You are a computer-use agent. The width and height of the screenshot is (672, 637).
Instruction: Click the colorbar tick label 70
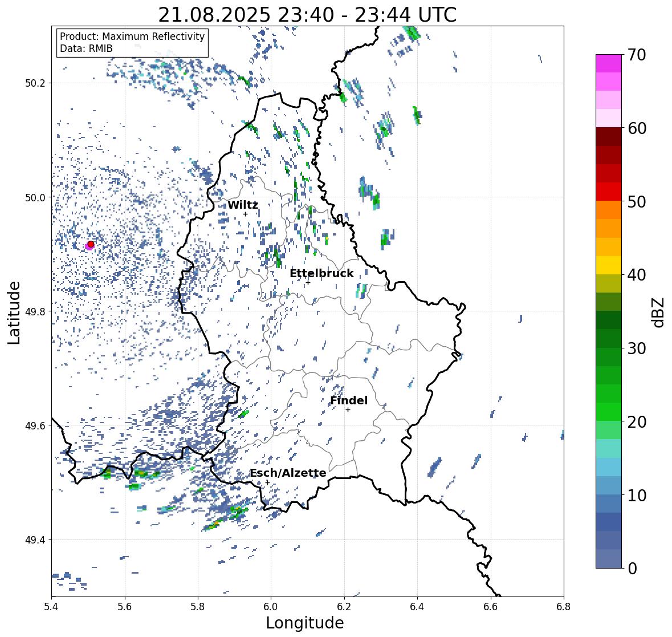point(637,55)
